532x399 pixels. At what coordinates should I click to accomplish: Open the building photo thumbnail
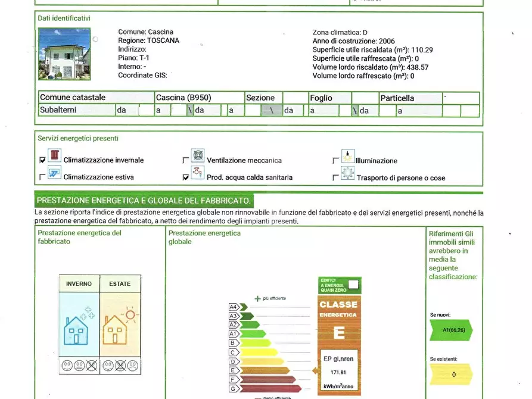[x=64, y=54]
